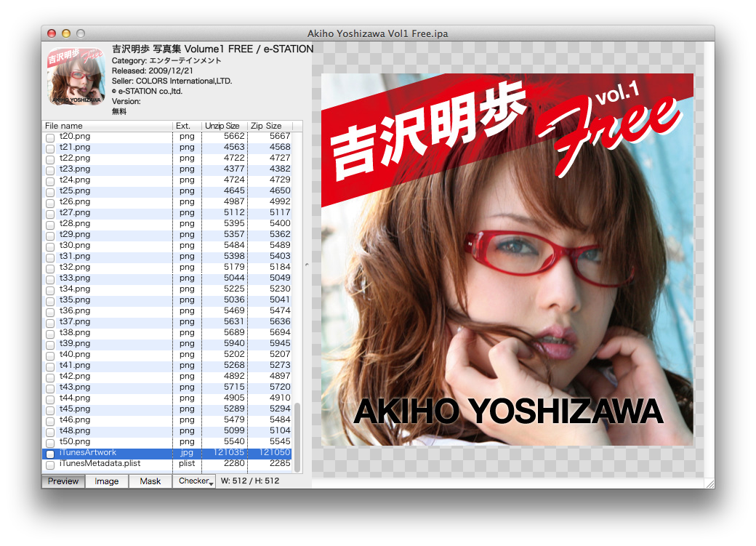This screenshot has height=546, width=756.
Task: Open the Checker dropdown menu
Action: 194,481
